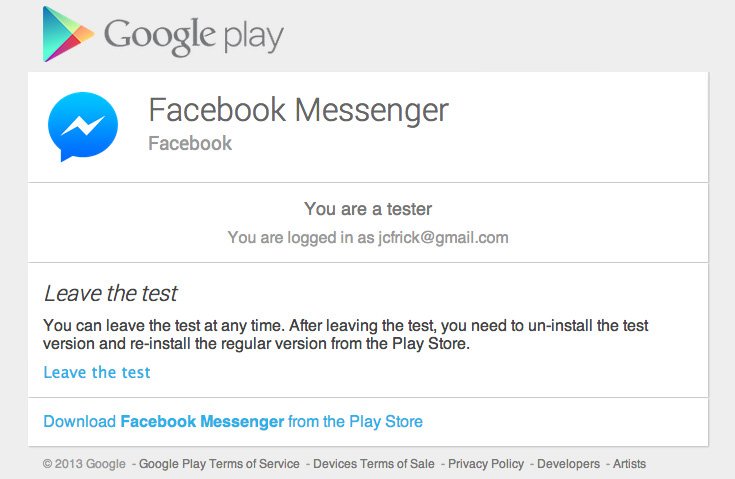The height and width of the screenshot is (479, 735).
Task: Click the "© 2013 Google" copyright text
Action: 84,463
